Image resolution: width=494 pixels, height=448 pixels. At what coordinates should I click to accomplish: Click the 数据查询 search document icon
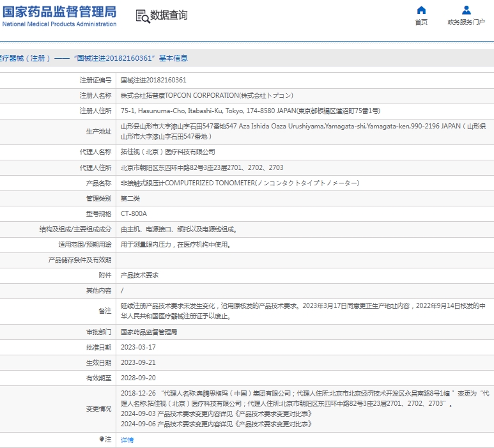(x=143, y=16)
